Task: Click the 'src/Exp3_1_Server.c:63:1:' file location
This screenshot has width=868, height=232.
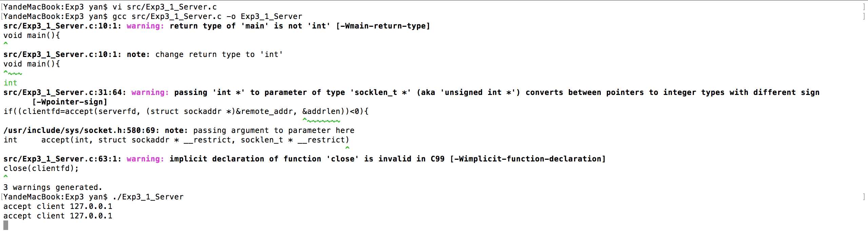Action: pos(62,159)
